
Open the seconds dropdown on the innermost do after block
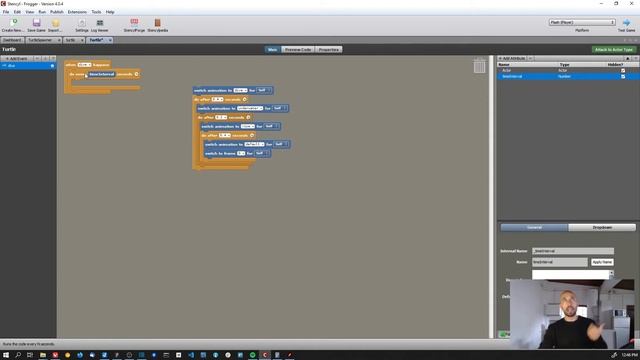click(x=224, y=135)
